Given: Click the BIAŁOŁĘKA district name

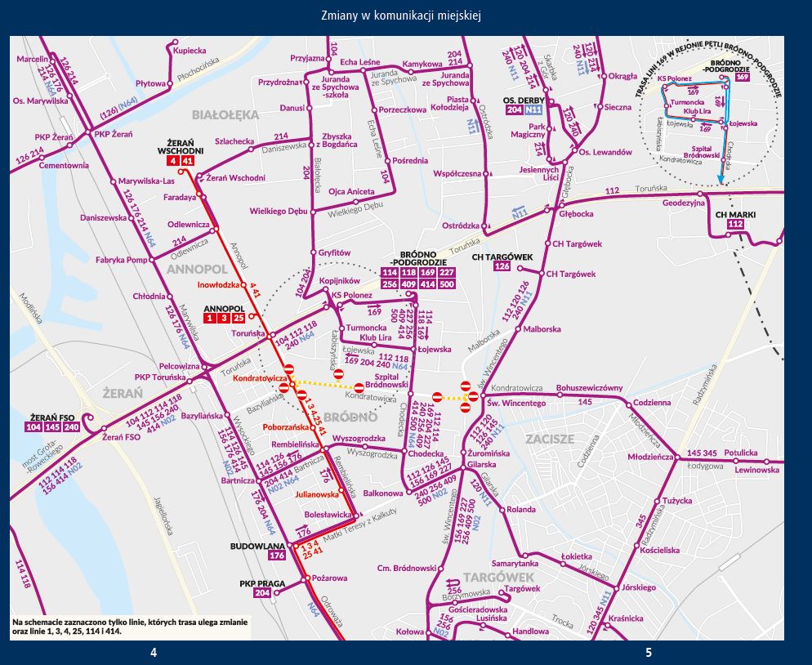Looking at the screenshot, I should tap(225, 114).
